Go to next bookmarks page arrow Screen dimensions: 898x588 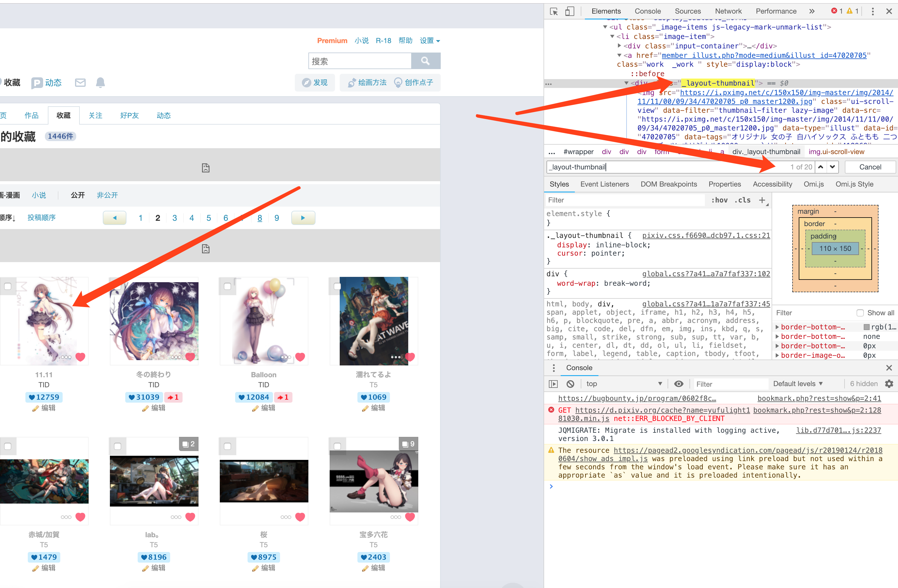pyautogui.click(x=303, y=218)
